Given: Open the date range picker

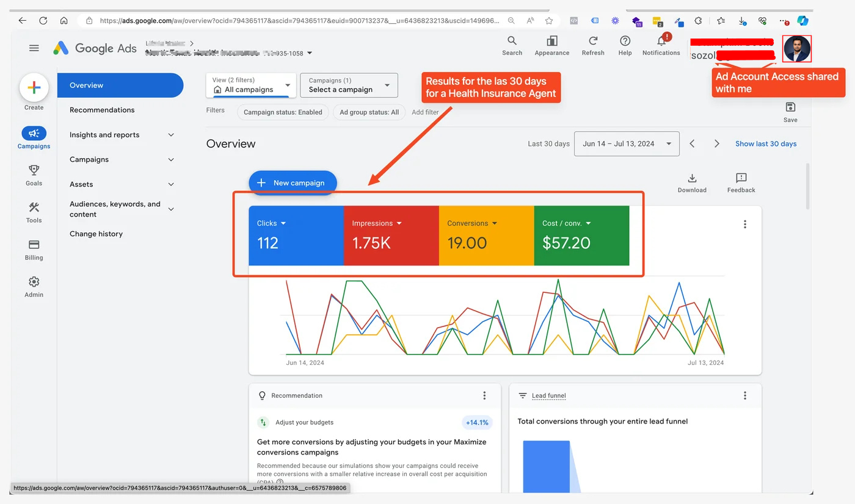Looking at the screenshot, I should click(x=627, y=144).
